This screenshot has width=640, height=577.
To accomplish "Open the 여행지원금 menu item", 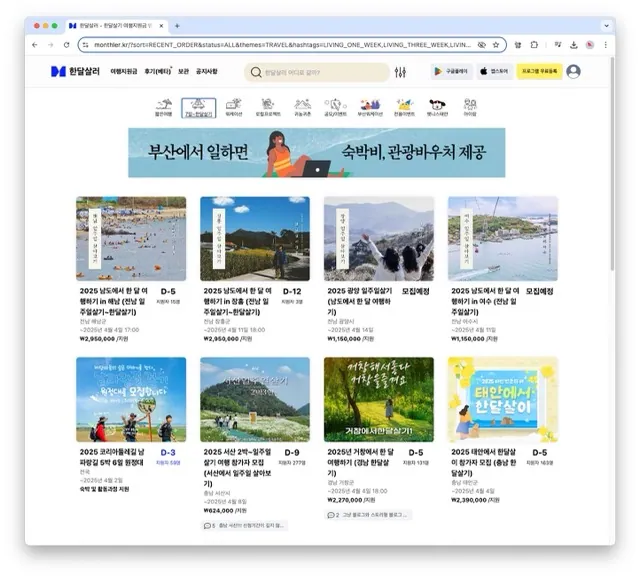I will pos(124,71).
